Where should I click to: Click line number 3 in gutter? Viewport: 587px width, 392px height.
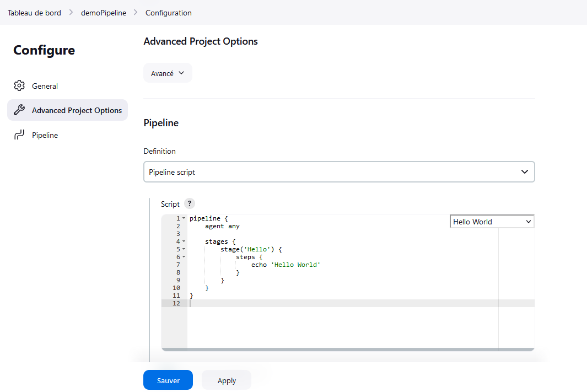pyautogui.click(x=178, y=234)
